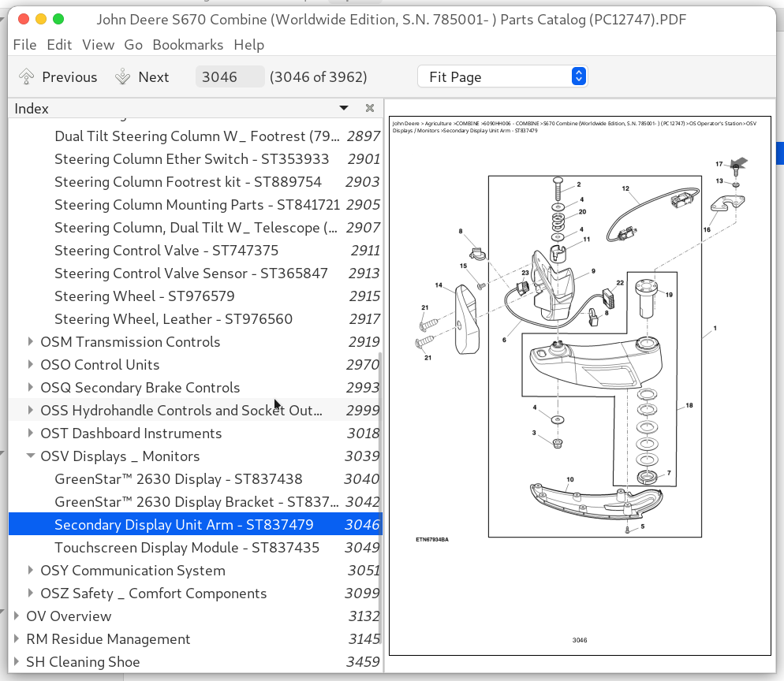Click the Previous page arrow icon

click(27, 76)
